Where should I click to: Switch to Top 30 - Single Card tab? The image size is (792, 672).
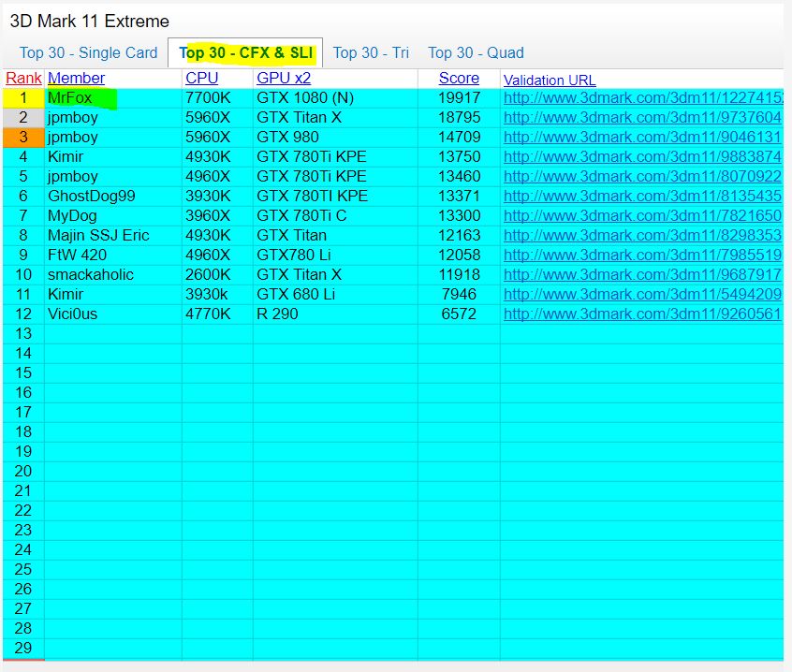(x=88, y=52)
